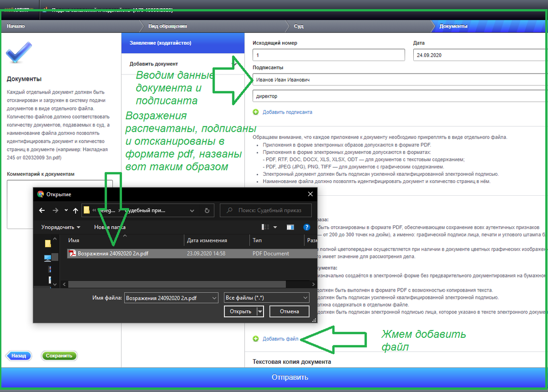The image size is (548, 392).
Task: Expand the Открыть split-button arrow
Action: 260,311
